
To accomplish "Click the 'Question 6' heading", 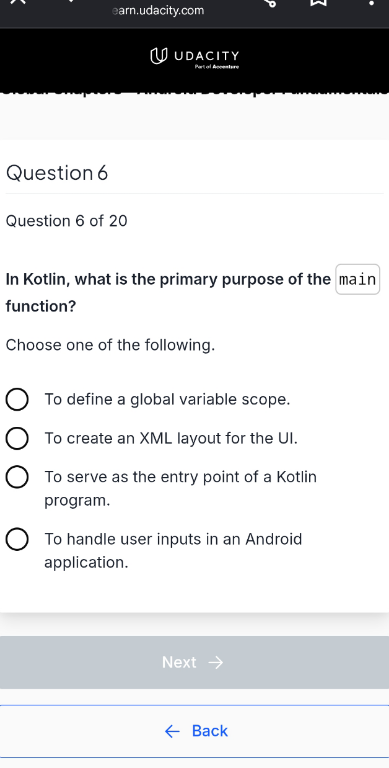I will click(57, 173).
